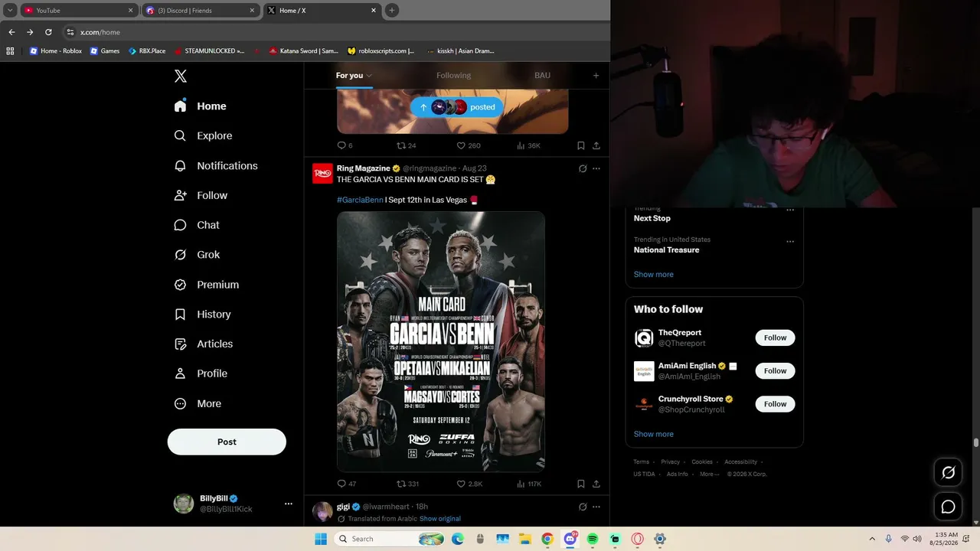The width and height of the screenshot is (980, 551).
Task: Switch to the Discord Friends browser tab
Action: click(201, 11)
